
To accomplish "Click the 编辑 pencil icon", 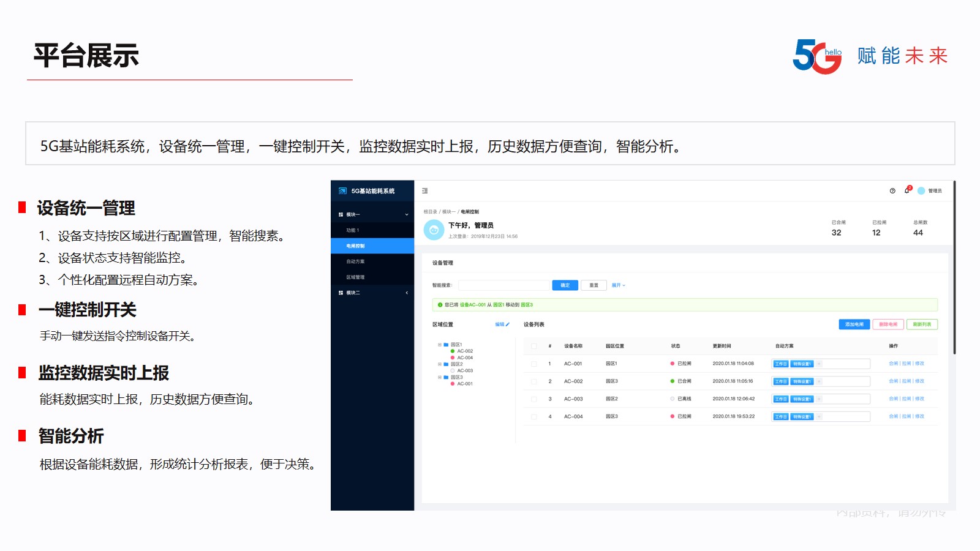I will (507, 324).
